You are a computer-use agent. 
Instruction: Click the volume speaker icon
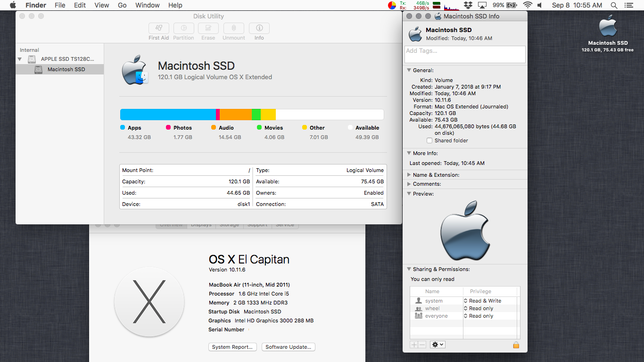coord(540,5)
